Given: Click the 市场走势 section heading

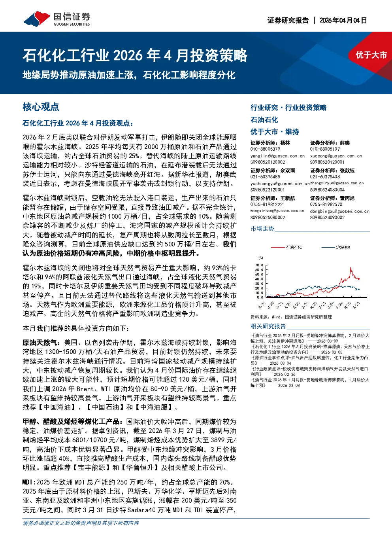Looking at the screenshot, I should point(262,229).
